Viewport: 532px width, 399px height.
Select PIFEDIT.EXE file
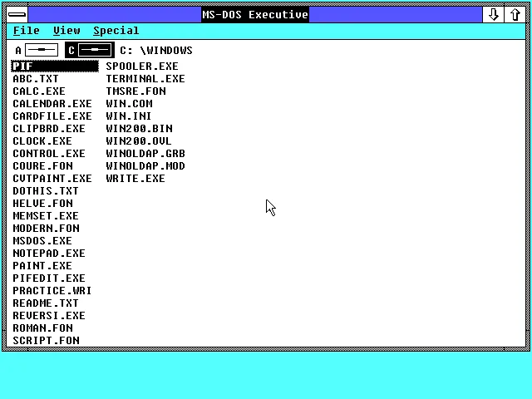(49, 278)
